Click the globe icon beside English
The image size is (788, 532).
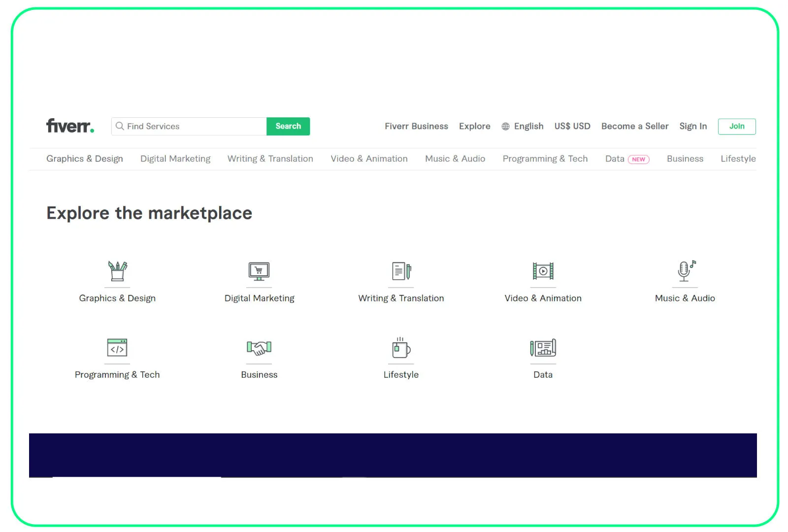pos(505,127)
